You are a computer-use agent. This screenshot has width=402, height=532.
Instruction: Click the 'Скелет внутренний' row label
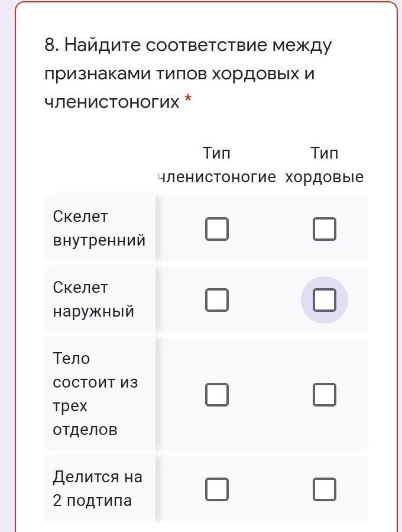tap(99, 228)
